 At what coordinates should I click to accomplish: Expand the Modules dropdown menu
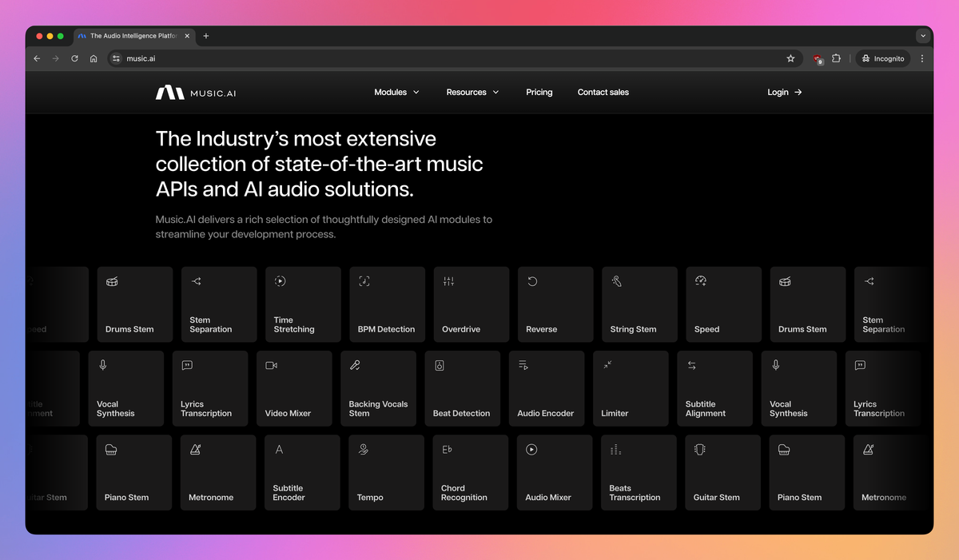coord(396,92)
